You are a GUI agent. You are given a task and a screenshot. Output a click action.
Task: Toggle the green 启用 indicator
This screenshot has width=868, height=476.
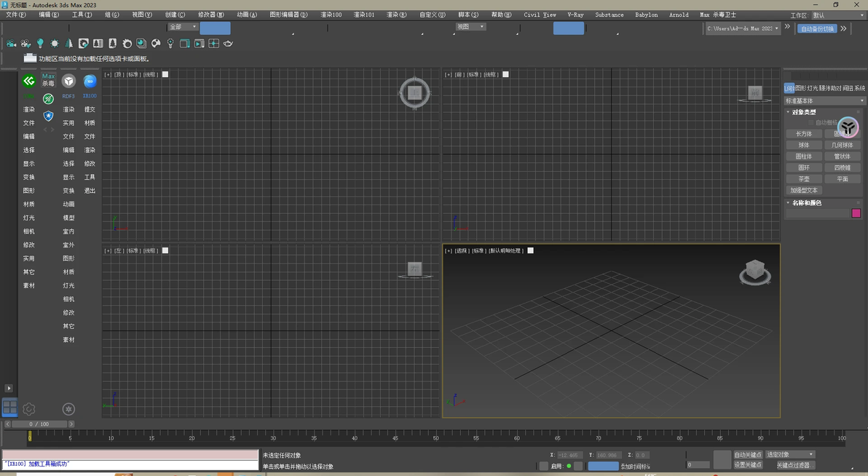569,466
